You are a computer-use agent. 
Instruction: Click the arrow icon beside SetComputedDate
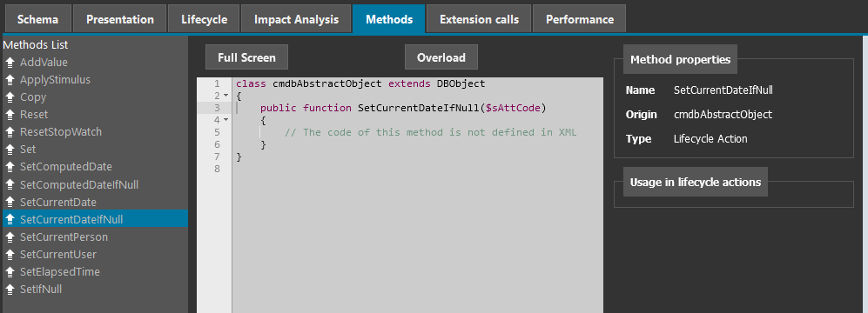tap(10, 167)
